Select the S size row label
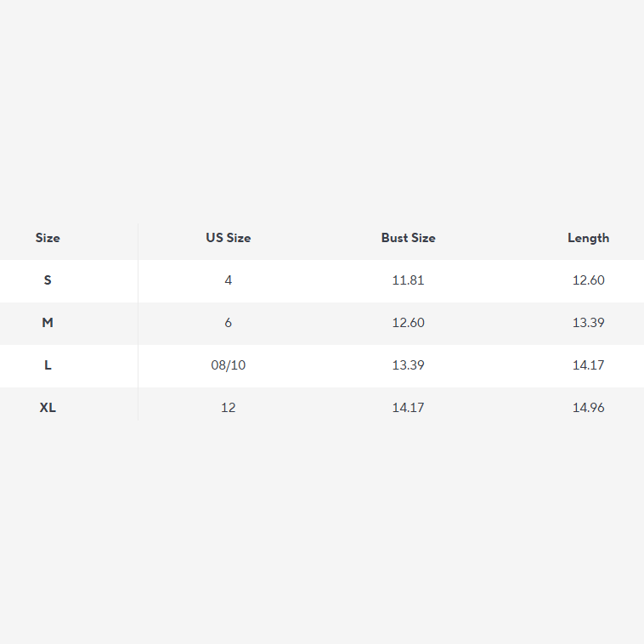644x644 pixels. tap(48, 280)
